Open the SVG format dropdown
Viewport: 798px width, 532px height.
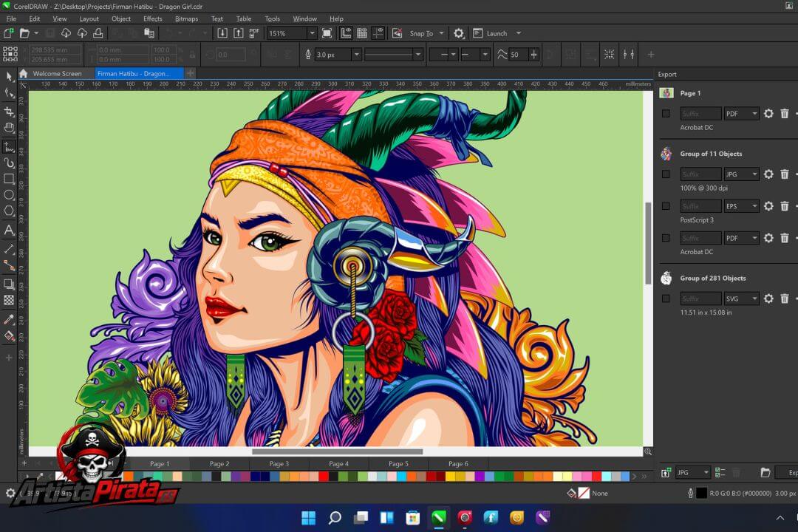pos(742,299)
